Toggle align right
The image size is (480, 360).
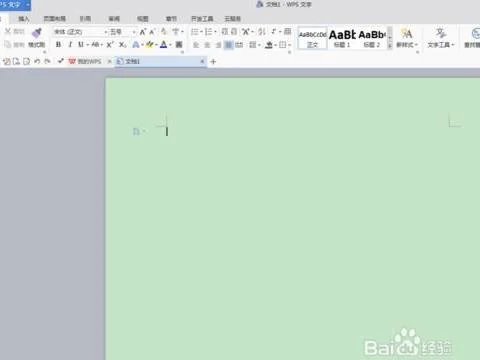(218, 45)
